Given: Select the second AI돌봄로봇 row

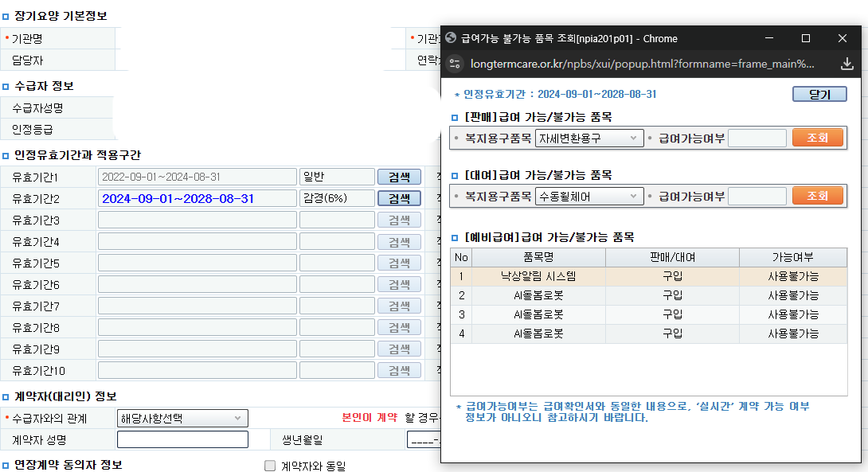Looking at the screenshot, I should [x=538, y=314].
